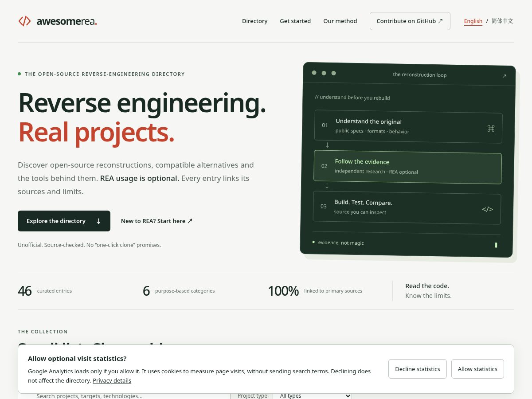Click the awesomerea. wordmark text

point(66,21)
